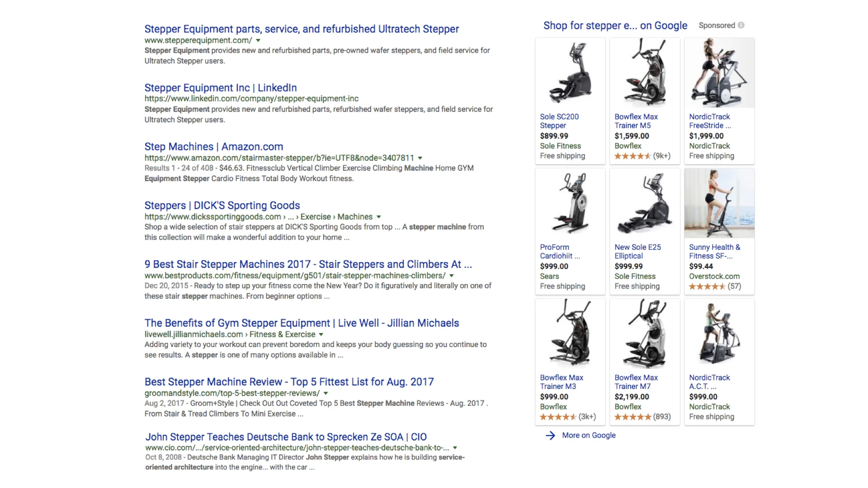Expand dropdown arrow after the Amazon stairmaster-stepper URL
Screen dimensions: 868x488
[420, 158]
